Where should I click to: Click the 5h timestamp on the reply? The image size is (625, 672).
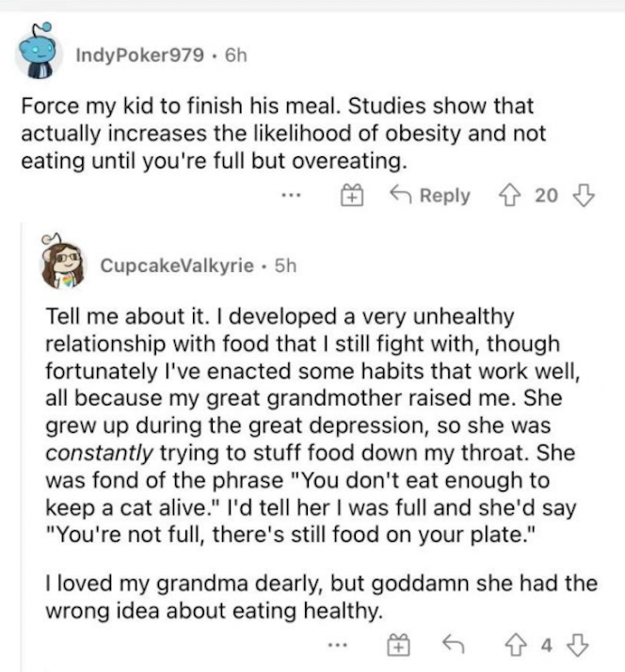click(x=285, y=265)
